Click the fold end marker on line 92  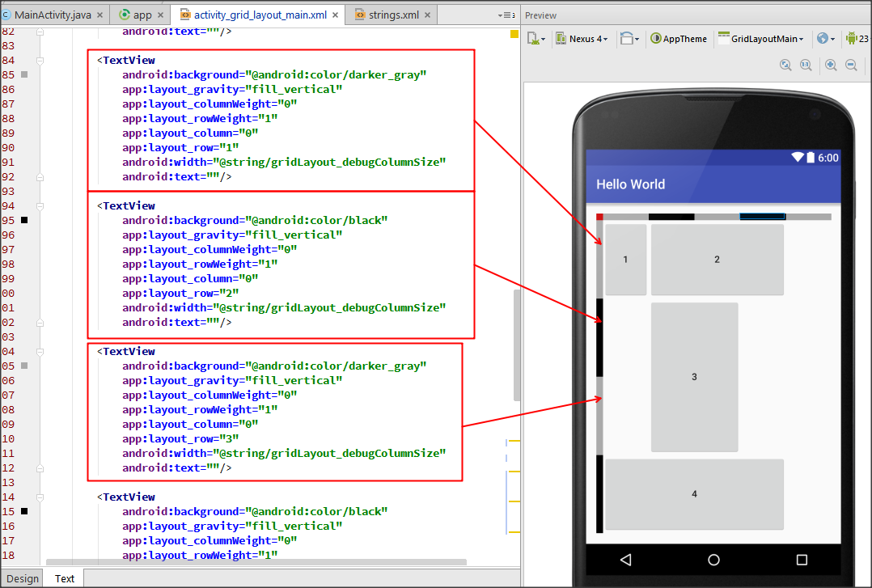coord(40,177)
